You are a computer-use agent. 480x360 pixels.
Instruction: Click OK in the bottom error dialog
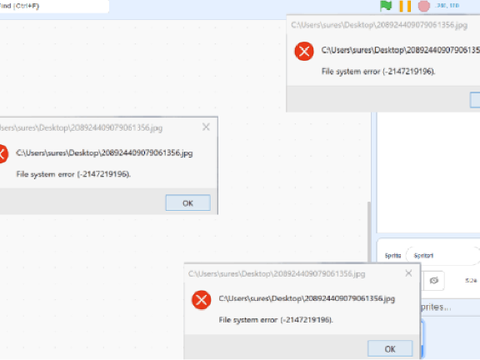click(390, 349)
